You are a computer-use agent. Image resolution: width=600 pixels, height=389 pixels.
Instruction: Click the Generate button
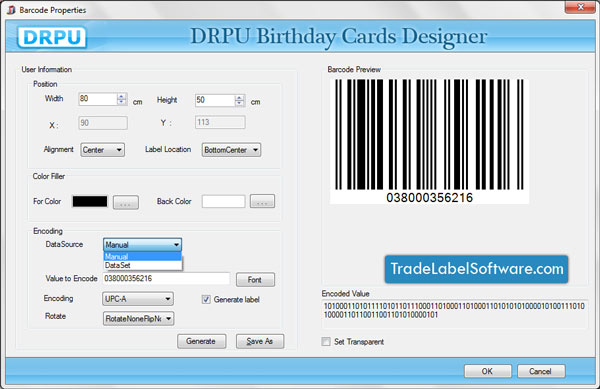pyautogui.click(x=202, y=341)
